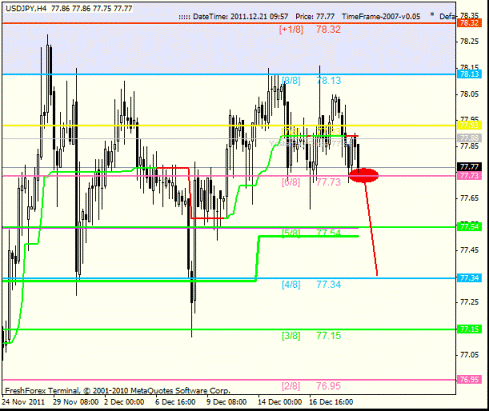Click the 14 Dec 00:00 time label
This screenshot has width=489, height=411.
(280, 402)
